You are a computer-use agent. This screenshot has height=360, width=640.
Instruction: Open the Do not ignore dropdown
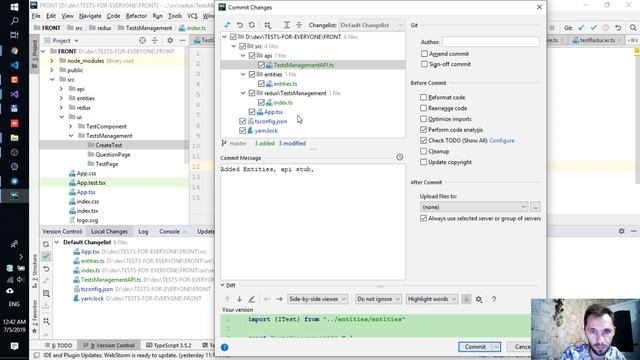pos(378,299)
